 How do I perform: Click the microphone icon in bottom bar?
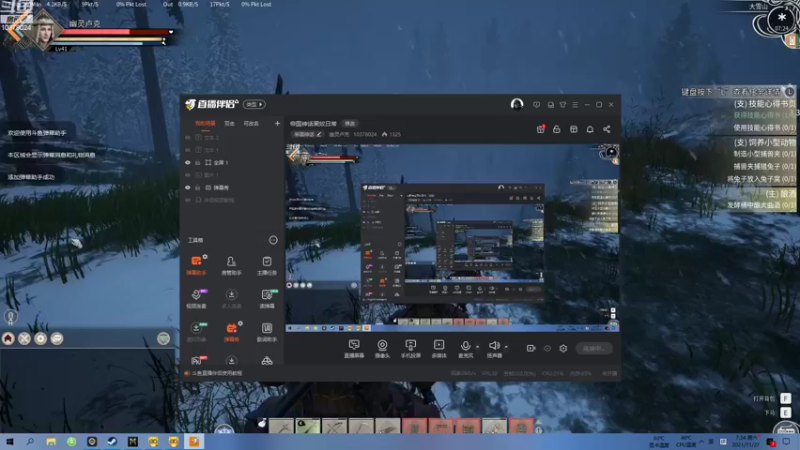pos(465,347)
